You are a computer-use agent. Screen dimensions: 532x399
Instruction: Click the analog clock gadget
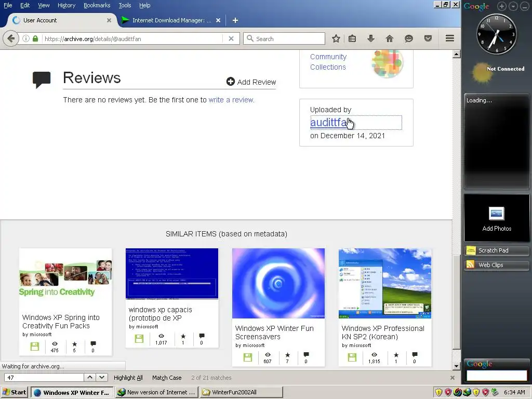pyautogui.click(x=496, y=34)
